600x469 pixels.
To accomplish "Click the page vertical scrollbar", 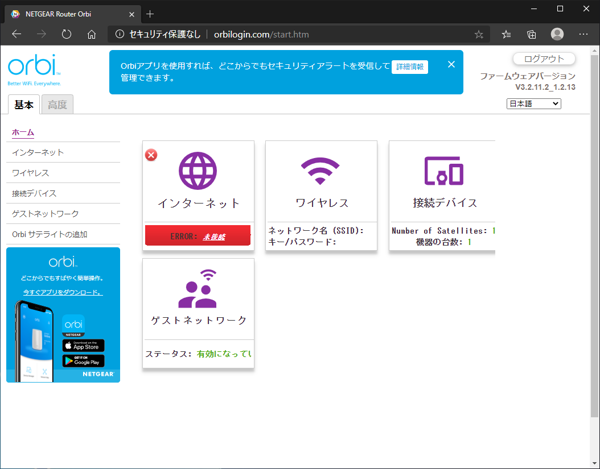I will click(x=594, y=236).
